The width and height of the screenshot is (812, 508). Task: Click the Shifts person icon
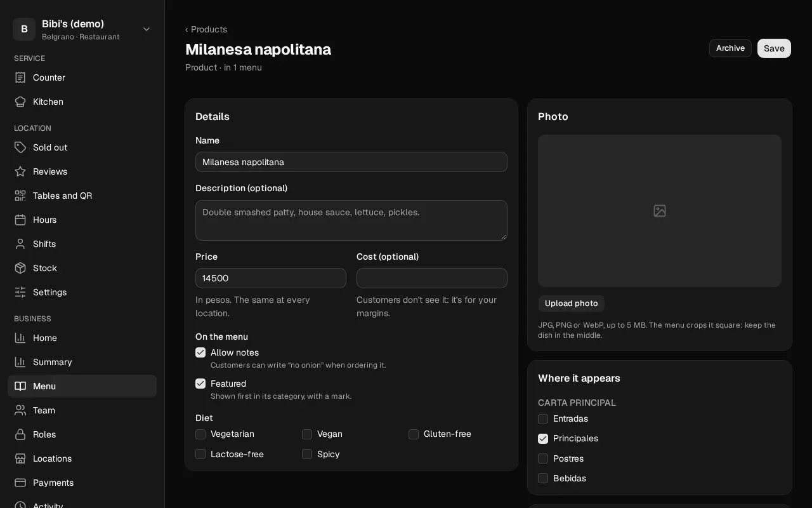point(20,244)
